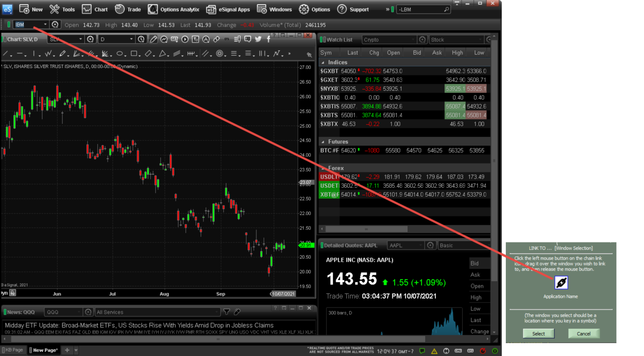644x356 pixels.
Task: Click the symbol link gear beside IBM
Action: click(55, 25)
